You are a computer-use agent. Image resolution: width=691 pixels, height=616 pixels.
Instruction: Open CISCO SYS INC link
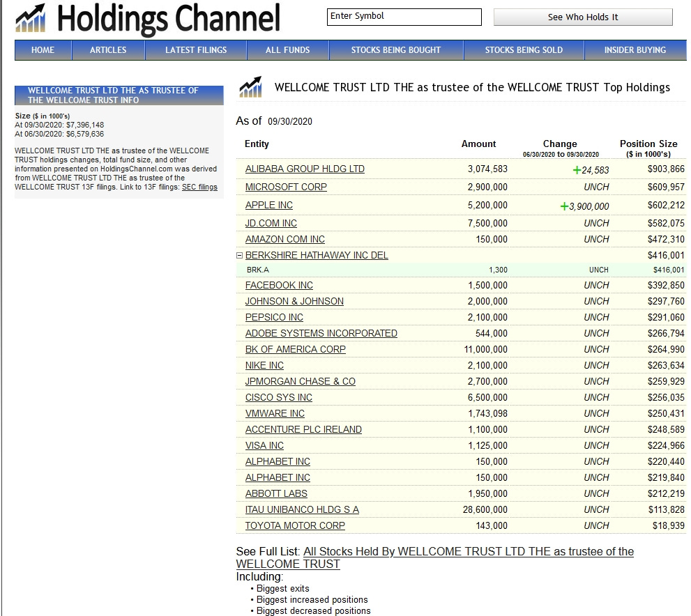click(x=278, y=398)
